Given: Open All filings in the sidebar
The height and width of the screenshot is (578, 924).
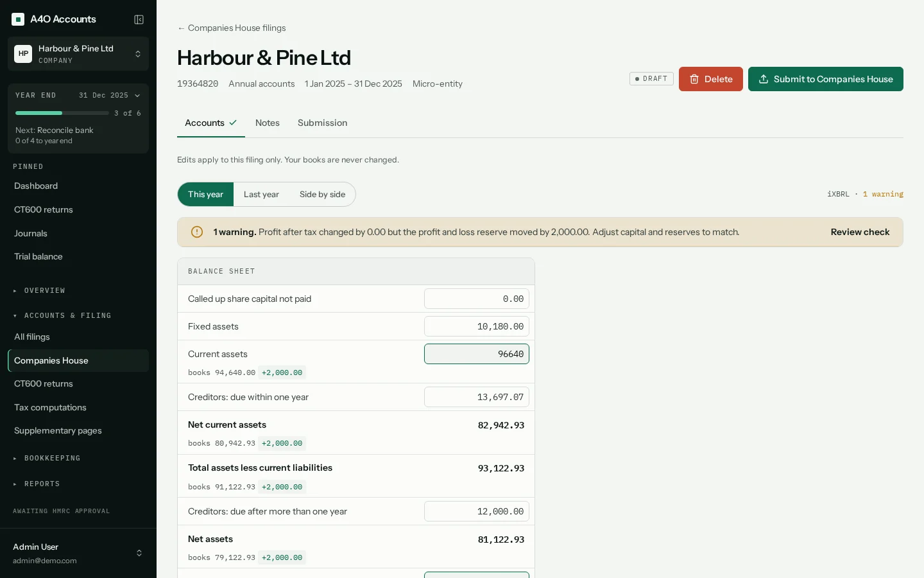Looking at the screenshot, I should coord(78,337).
